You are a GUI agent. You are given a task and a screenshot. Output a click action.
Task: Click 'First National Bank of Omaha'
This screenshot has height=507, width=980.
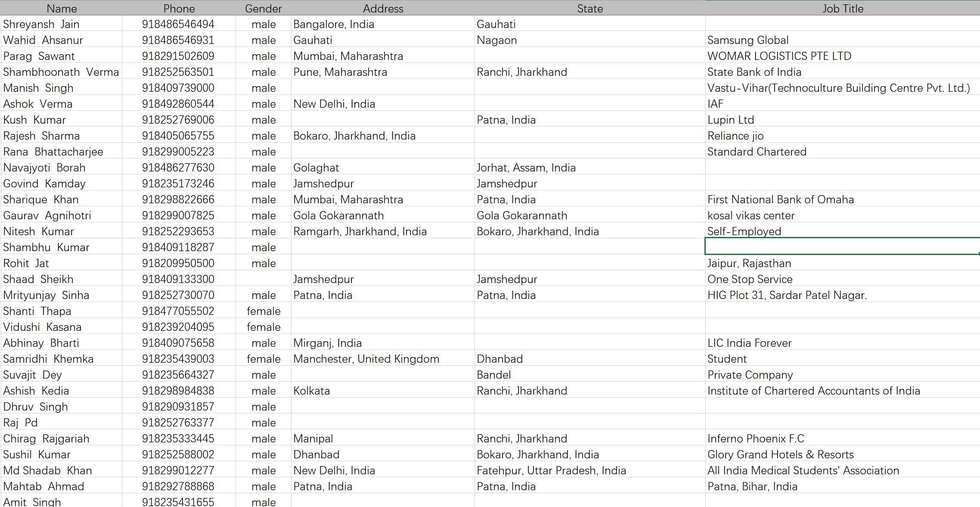point(843,199)
